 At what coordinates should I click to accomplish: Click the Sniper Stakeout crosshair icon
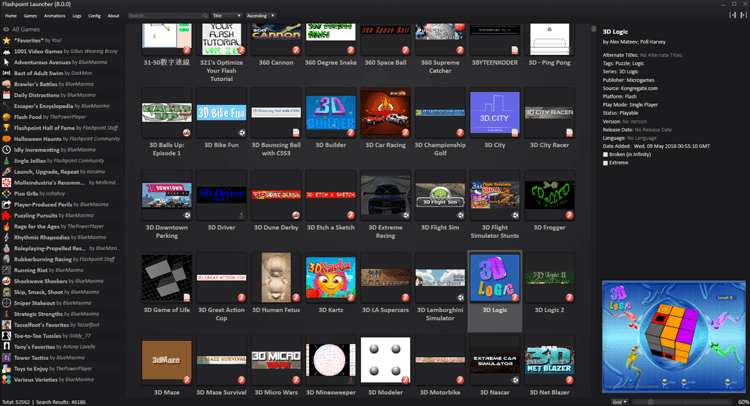[6, 303]
